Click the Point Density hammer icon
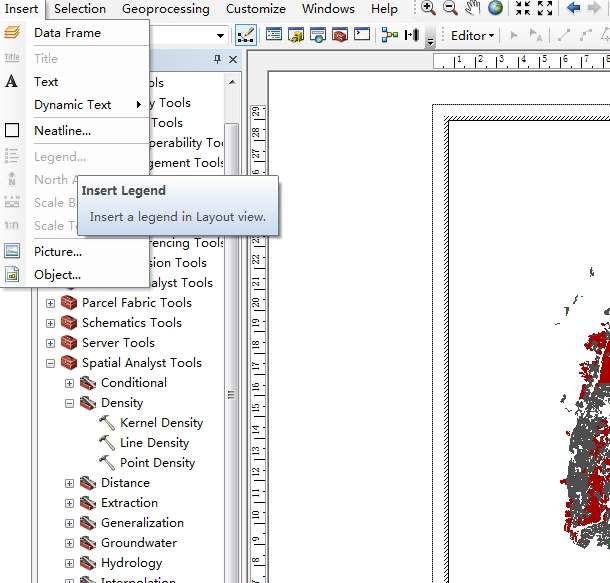Image resolution: width=610 pixels, height=583 pixels. click(107, 463)
